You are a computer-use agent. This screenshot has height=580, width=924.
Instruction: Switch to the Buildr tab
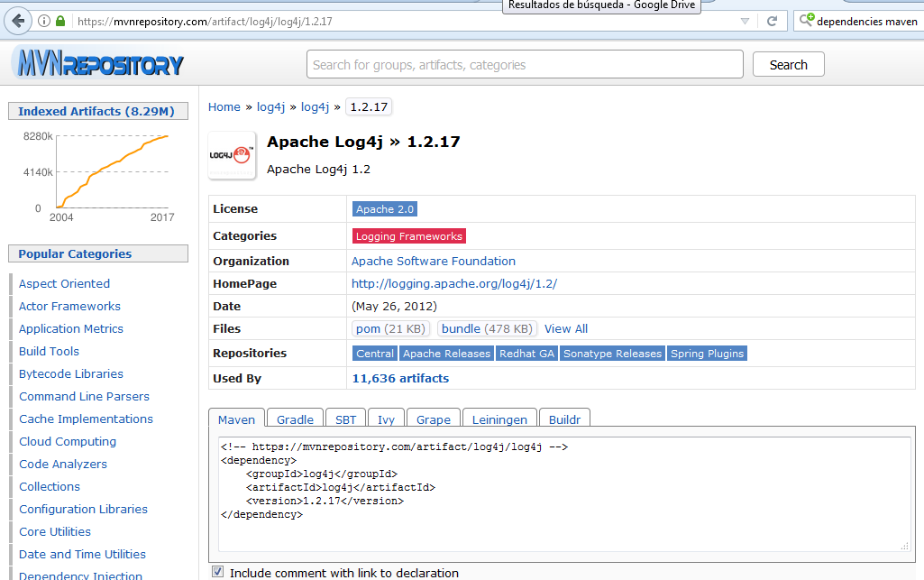tap(564, 419)
